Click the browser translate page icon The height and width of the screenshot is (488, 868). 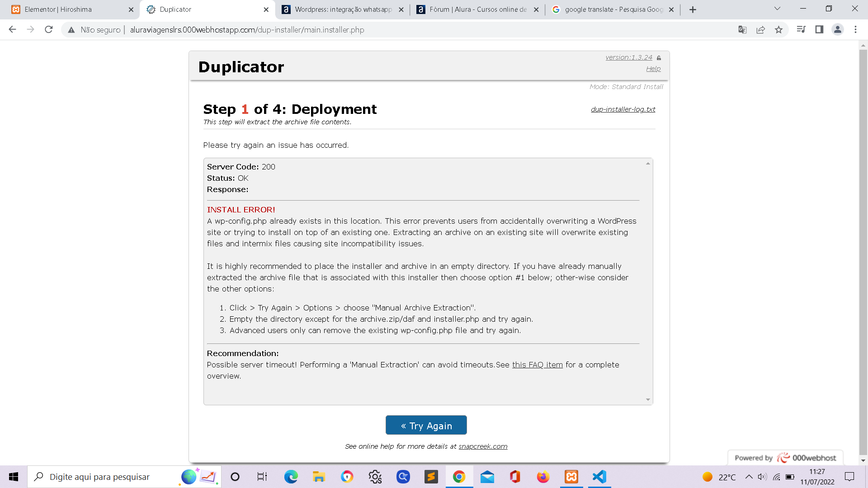pyautogui.click(x=742, y=30)
